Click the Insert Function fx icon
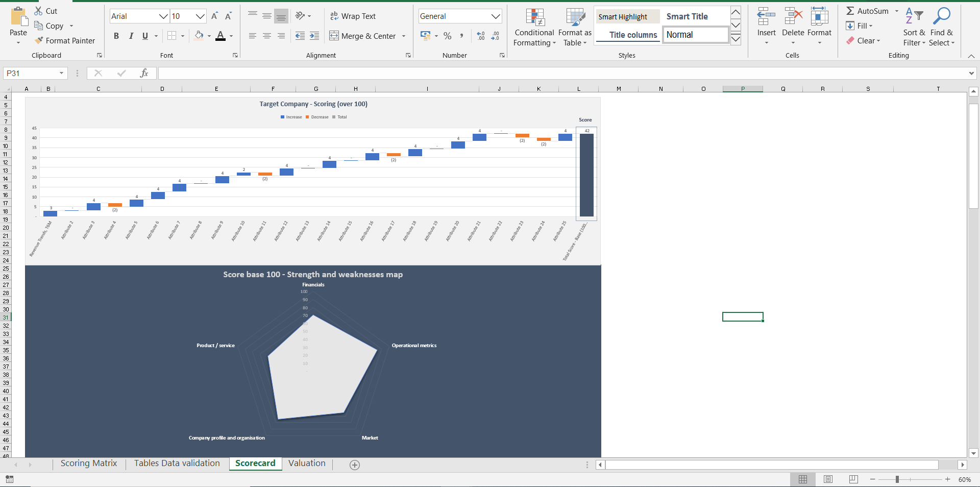 [144, 73]
